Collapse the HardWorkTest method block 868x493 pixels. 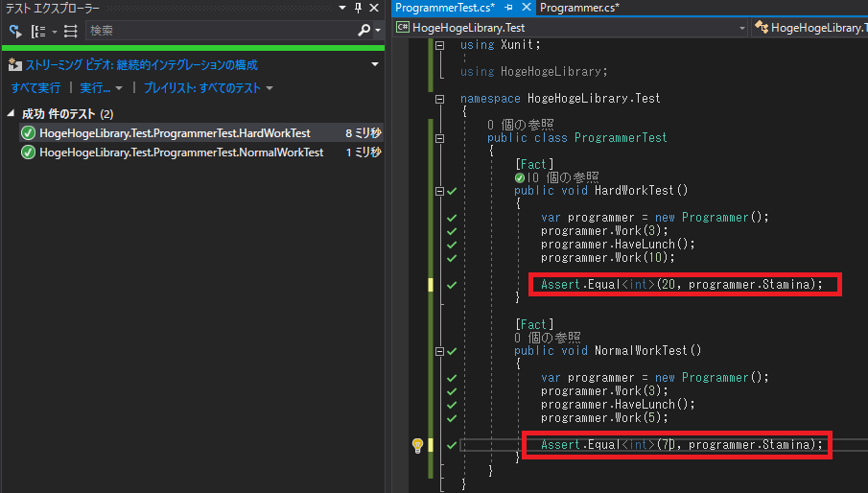(x=439, y=191)
